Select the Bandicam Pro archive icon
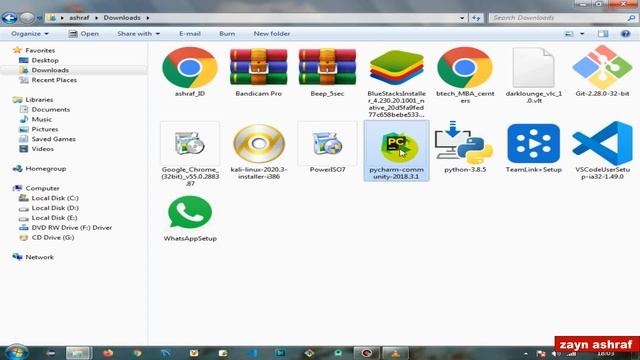 258,67
